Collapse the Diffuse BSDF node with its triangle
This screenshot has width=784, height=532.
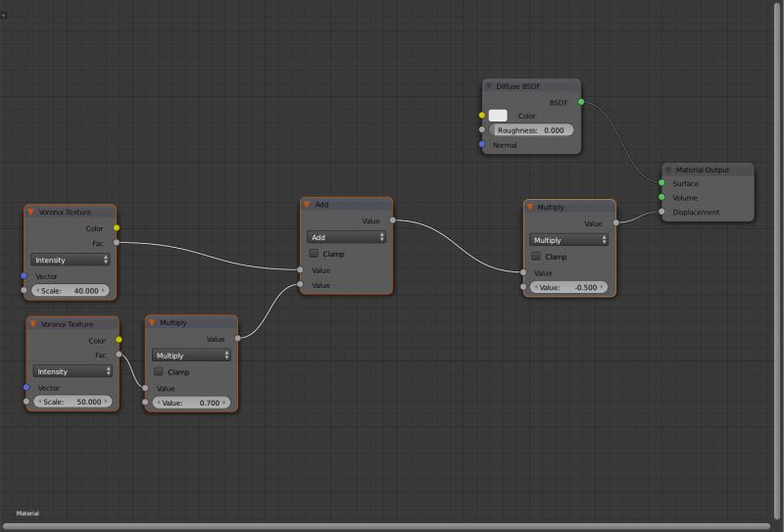488,86
